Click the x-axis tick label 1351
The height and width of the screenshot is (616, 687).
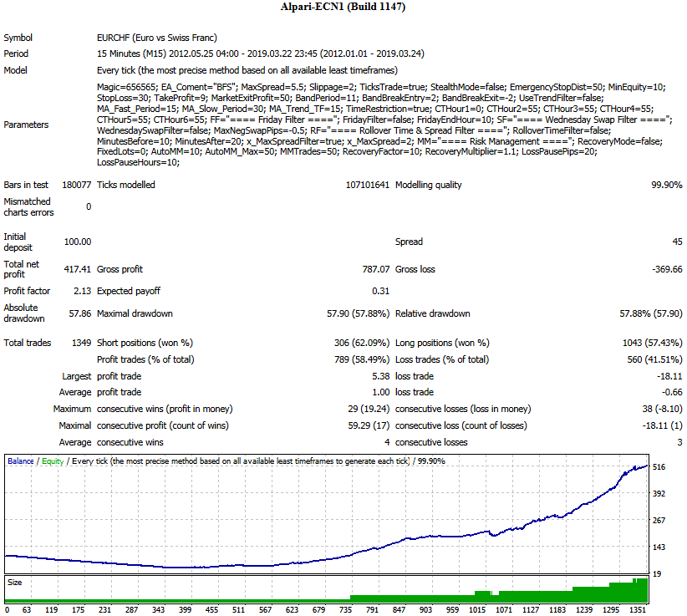pyautogui.click(x=638, y=610)
